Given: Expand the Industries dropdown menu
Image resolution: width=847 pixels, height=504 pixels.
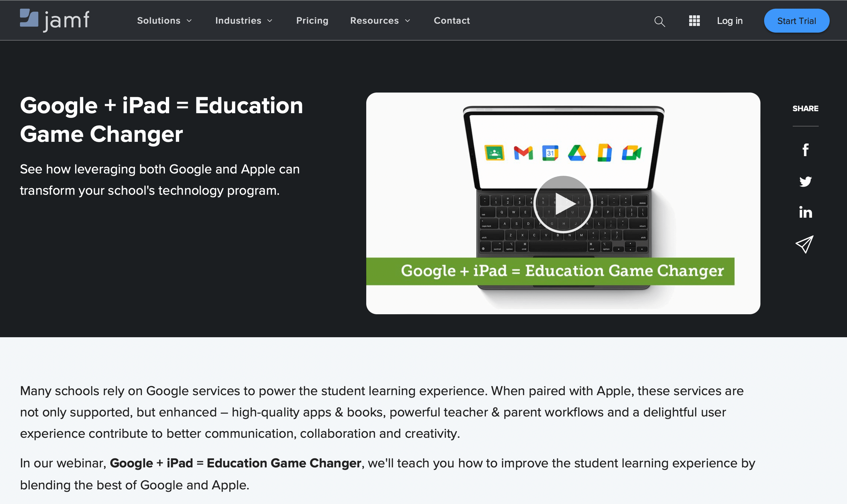Looking at the screenshot, I should point(244,21).
